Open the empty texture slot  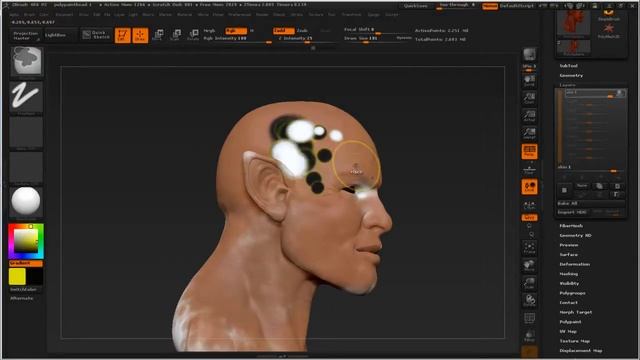coord(26,167)
